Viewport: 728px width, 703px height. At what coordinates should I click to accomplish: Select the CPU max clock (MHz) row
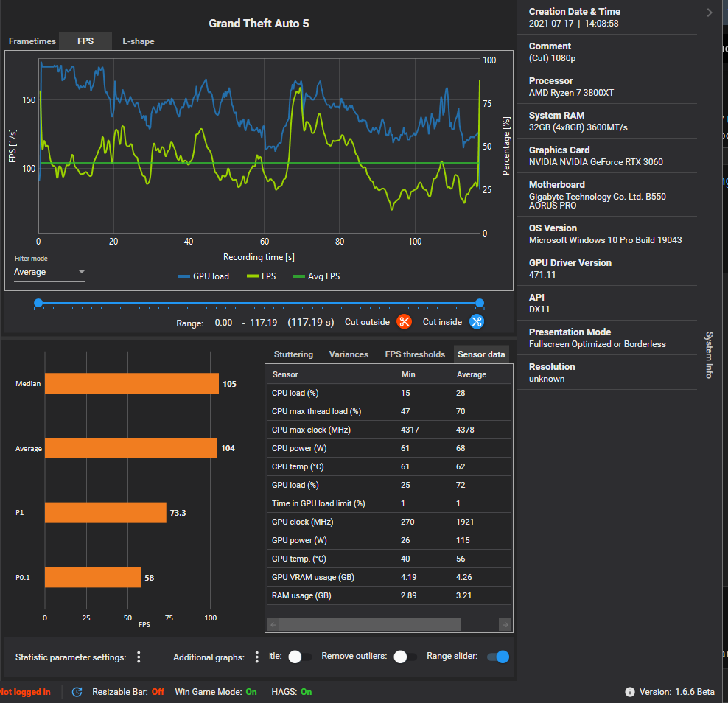point(388,430)
